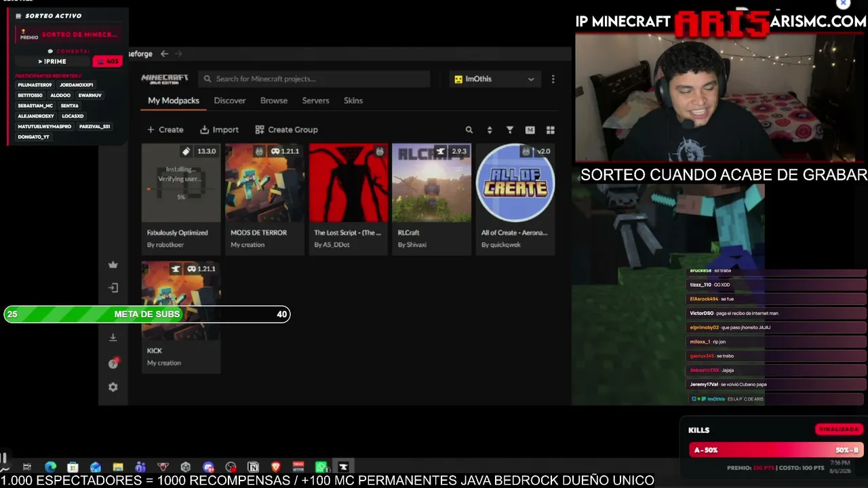Viewport: 868px width, 488px height.
Task: Click the Fabulously Optimized modpack title
Action: pyautogui.click(x=178, y=232)
